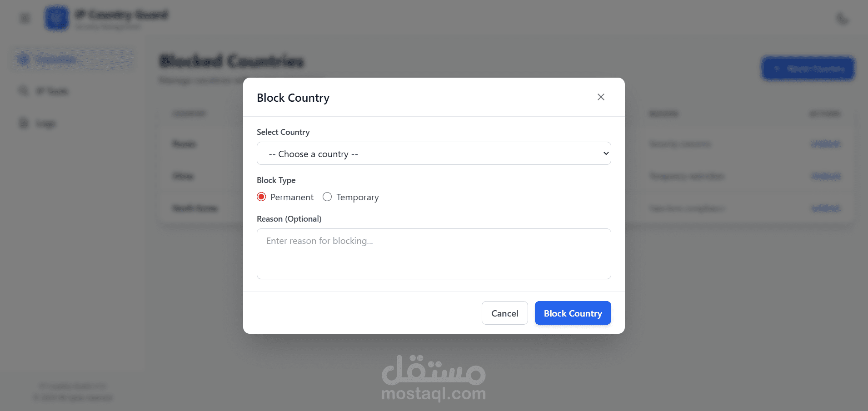Click the blue IP Country Guard logo
The image size is (868, 411).
point(56,19)
